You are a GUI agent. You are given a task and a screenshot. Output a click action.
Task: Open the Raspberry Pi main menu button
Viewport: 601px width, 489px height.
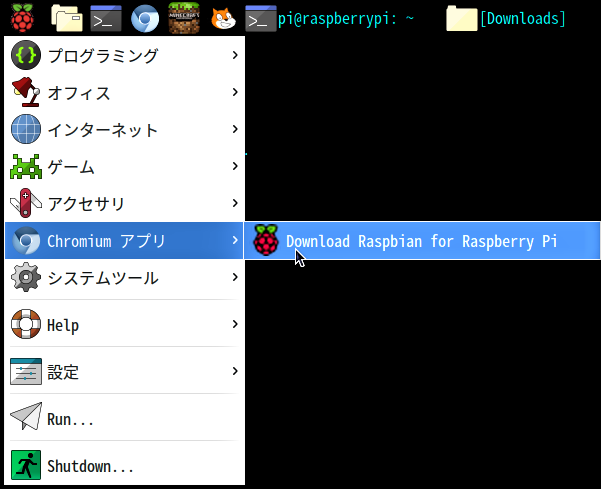22,18
